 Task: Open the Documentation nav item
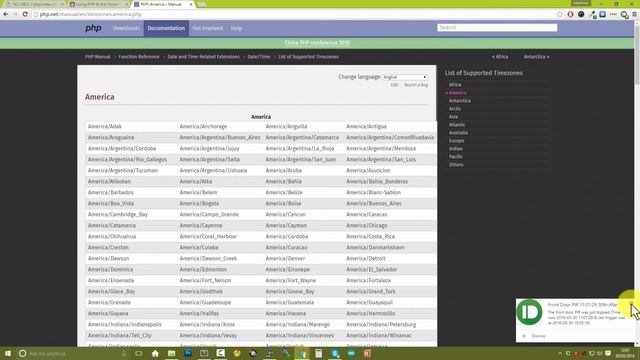coord(166,28)
